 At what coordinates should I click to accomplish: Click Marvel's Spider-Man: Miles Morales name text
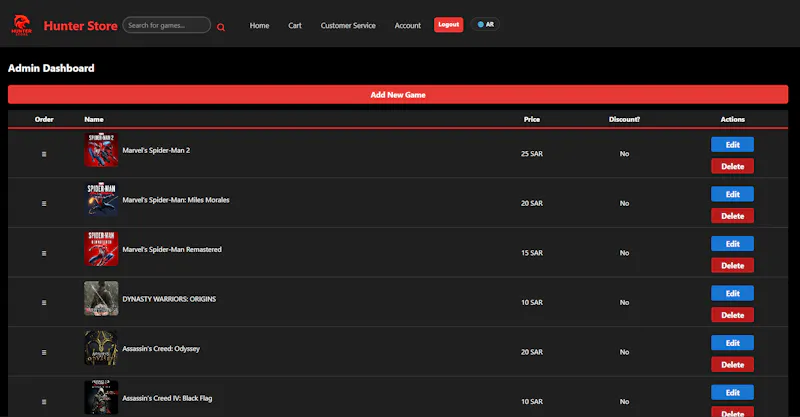[x=176, y=200]
